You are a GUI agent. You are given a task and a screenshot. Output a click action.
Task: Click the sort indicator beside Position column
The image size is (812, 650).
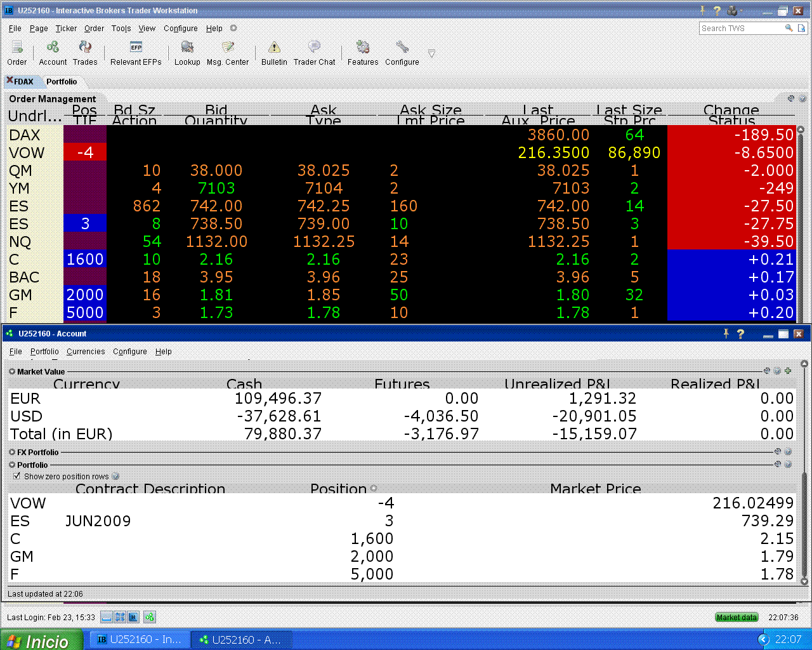374,488
